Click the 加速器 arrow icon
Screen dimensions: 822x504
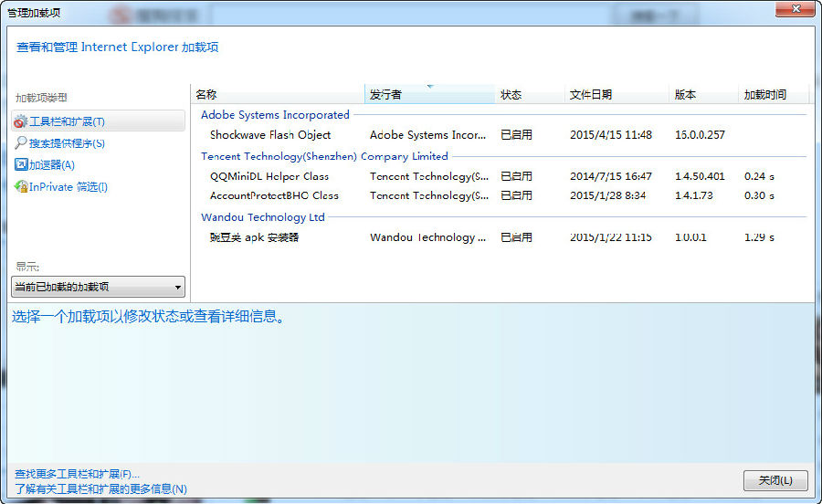pyautogui.click(x=21, y=165)
